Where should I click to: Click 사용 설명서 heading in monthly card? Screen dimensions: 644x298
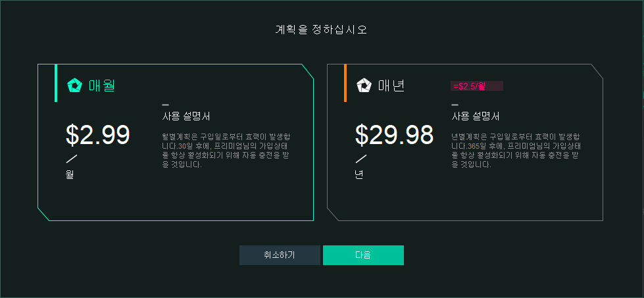point(186,116)
